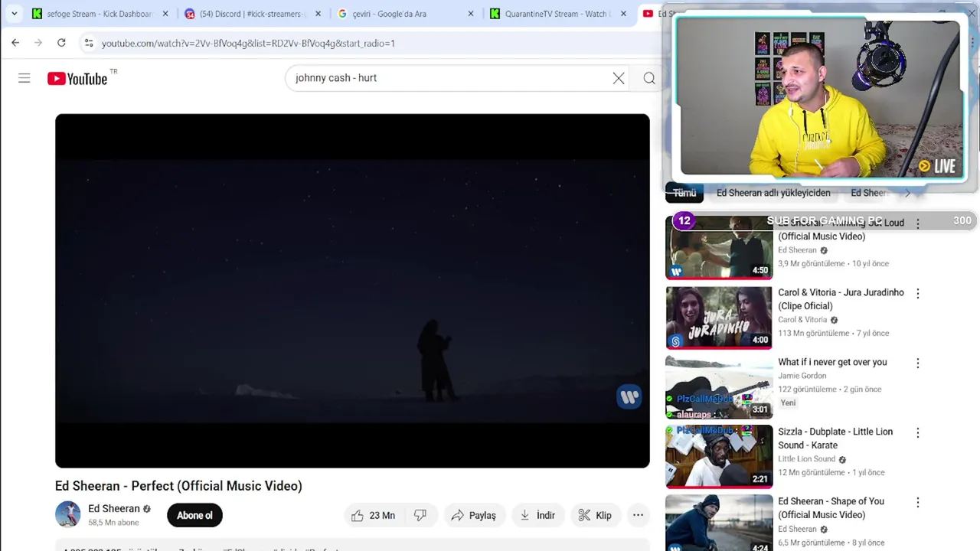Image resolution: width=980 pixels, height=551 pixels.
Task: Go back with the browser back arrow
Action: (15, 43)
